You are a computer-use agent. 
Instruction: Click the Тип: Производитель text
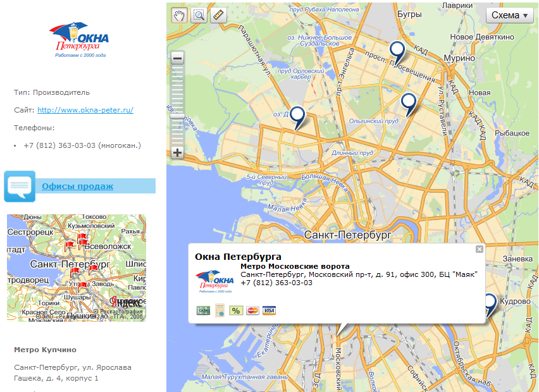(52, 92)
